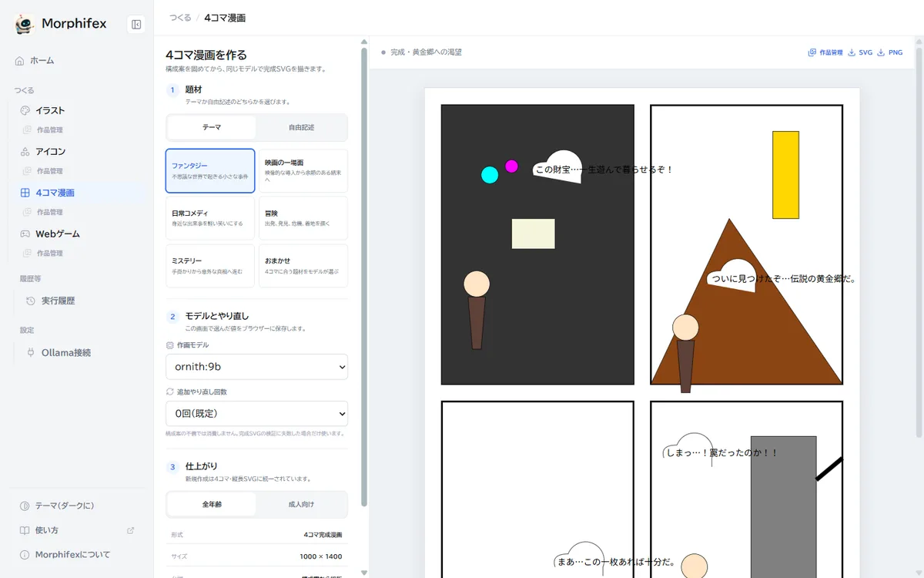Image resolution: width=924 pixels, height=578 pixels.
Task: Click 作品管理 button above the canvas
Action: tap(825, 52)
